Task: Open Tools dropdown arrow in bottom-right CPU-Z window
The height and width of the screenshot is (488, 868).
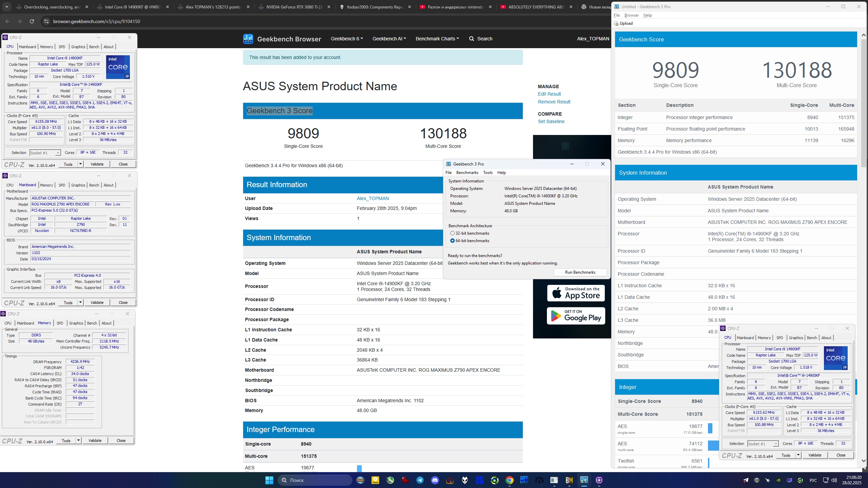Action: coord(798,455)
